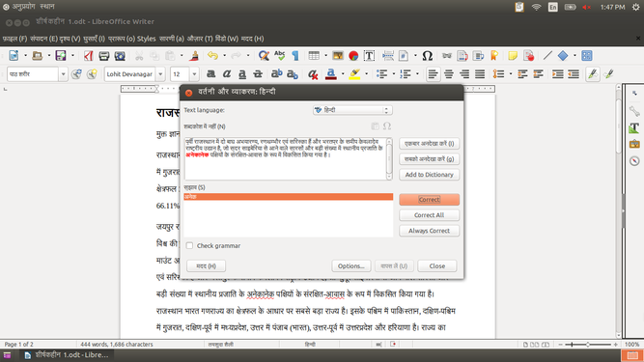Open the system Wi-Fi indicator

[x=536, y=7]
